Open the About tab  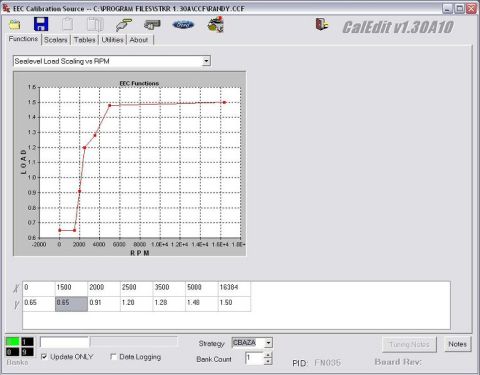tap(139, 40)
